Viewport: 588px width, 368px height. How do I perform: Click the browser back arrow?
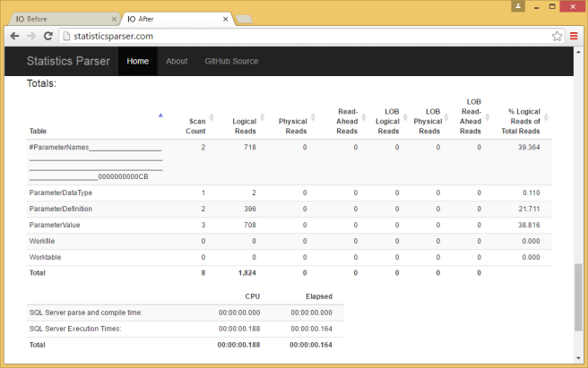14,36
